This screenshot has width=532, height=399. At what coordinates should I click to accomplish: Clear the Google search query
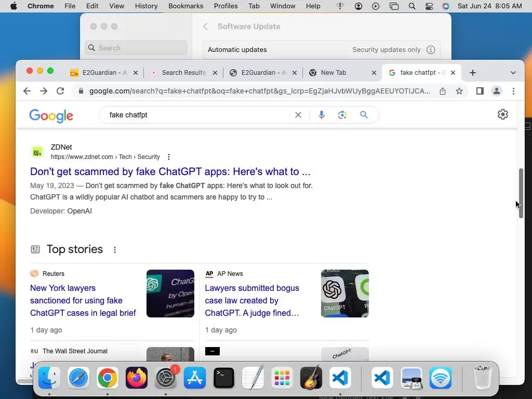pos(298,115)
